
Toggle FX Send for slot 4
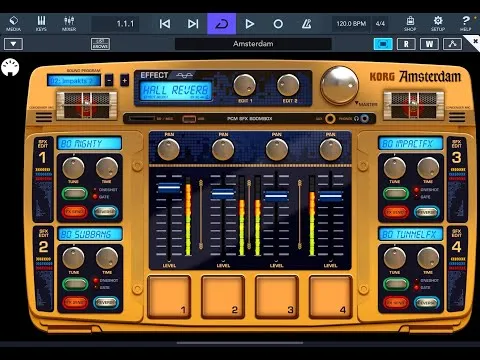[396, 302]
